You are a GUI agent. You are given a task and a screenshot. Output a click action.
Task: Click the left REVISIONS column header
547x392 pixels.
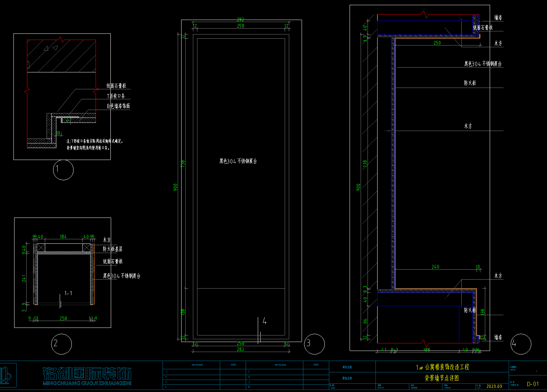point(197,365)
